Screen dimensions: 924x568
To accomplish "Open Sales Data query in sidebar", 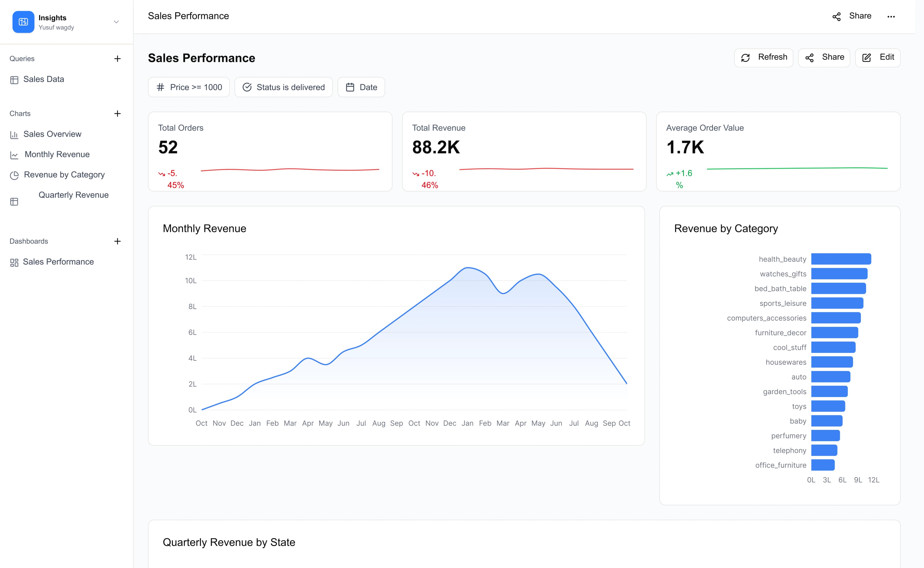I will 44,79.
